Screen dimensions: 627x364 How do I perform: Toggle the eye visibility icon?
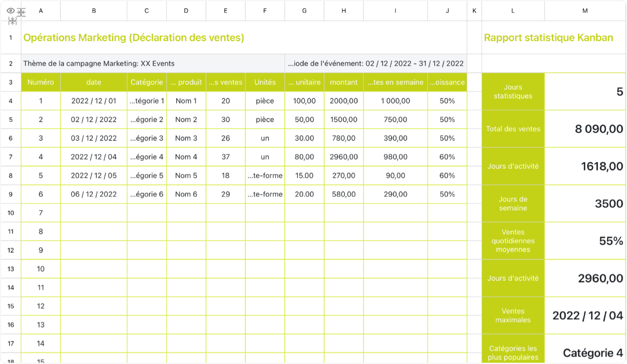(10, 11)
